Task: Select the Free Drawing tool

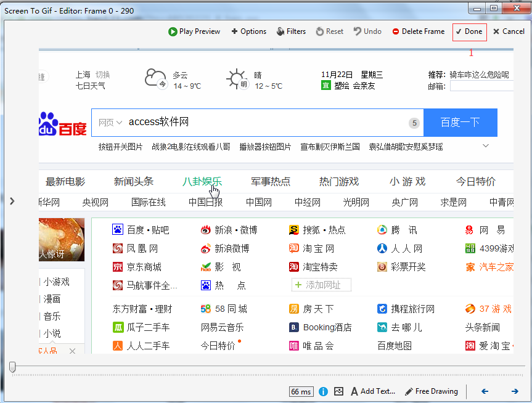Action: 432,391
